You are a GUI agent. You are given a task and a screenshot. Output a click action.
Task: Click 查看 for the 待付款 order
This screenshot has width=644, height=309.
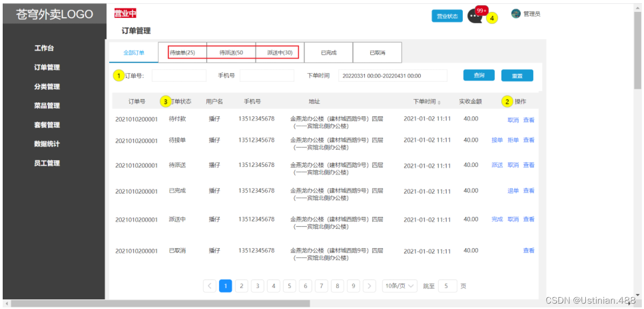coord(528,120)
